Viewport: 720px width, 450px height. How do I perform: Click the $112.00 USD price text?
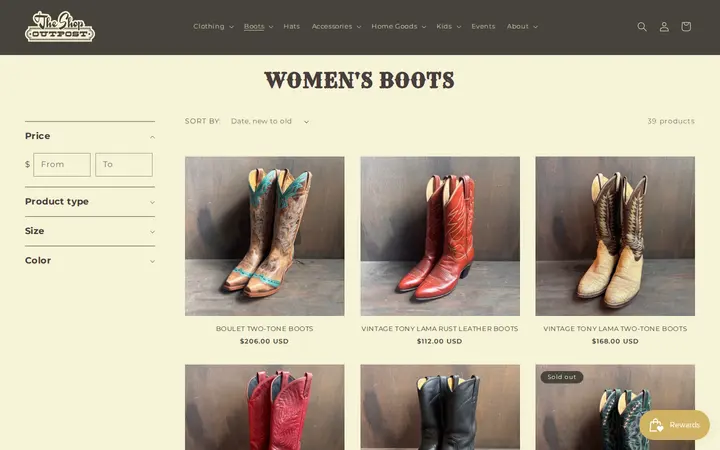[x=440, y=341]
